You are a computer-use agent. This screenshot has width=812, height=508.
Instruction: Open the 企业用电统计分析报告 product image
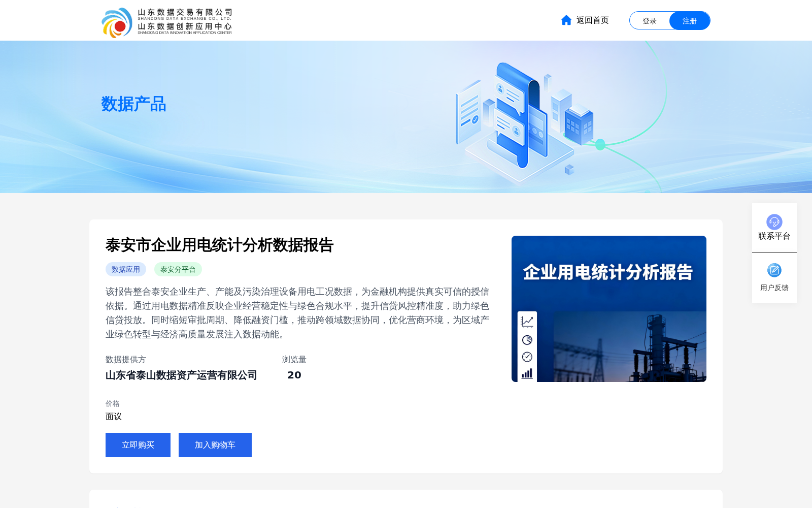click(609, 309)
